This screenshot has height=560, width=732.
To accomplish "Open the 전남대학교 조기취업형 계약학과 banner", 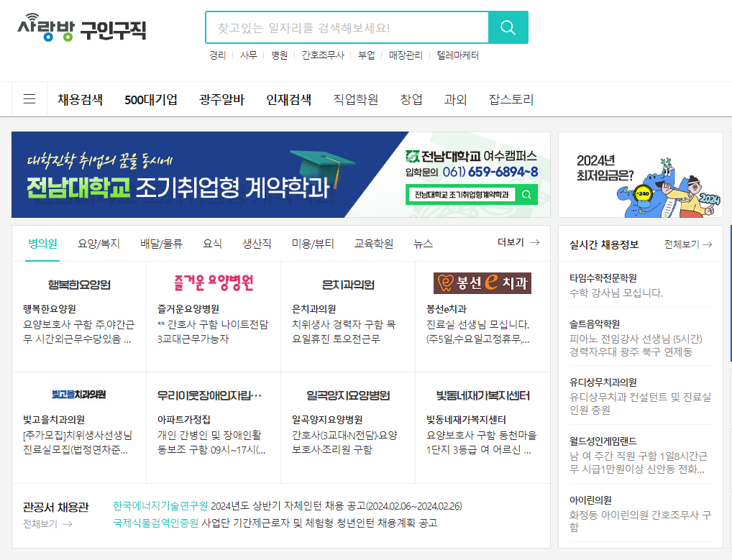I will click(281, 175).
